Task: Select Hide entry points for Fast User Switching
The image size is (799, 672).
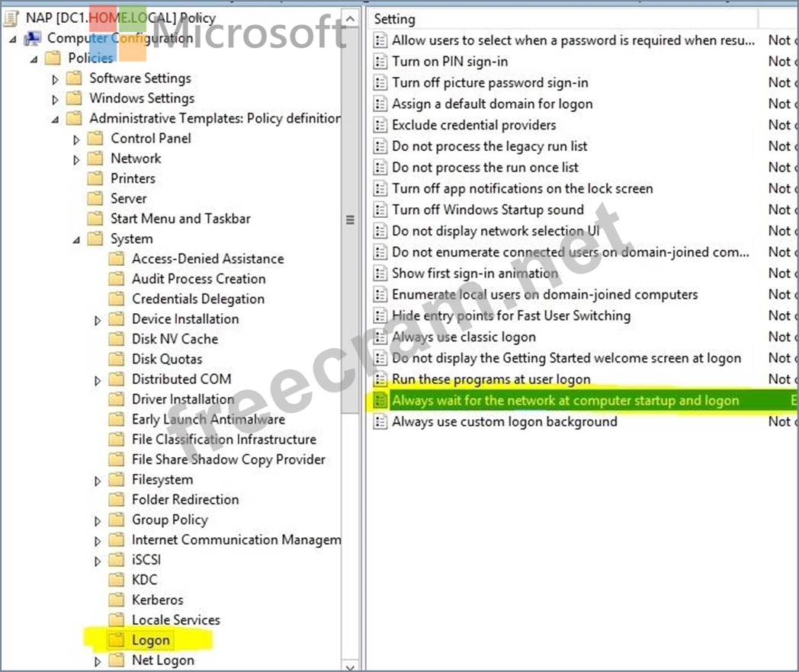Action: [x=511, y=315]
